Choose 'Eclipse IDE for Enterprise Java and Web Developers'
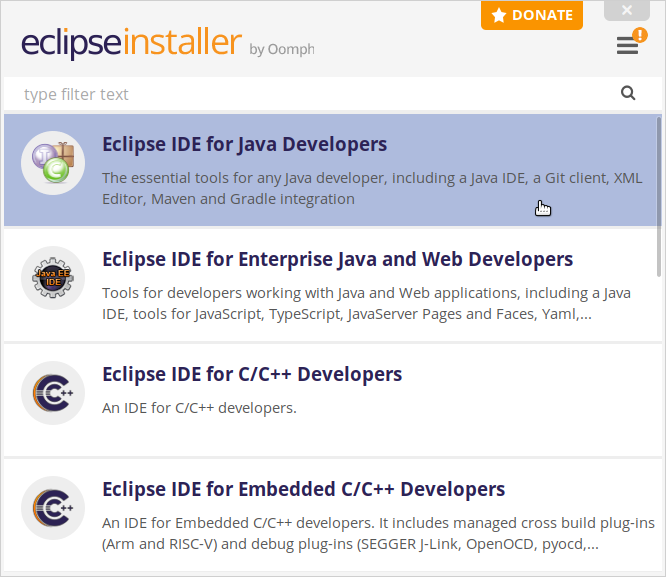 point(337,259)
